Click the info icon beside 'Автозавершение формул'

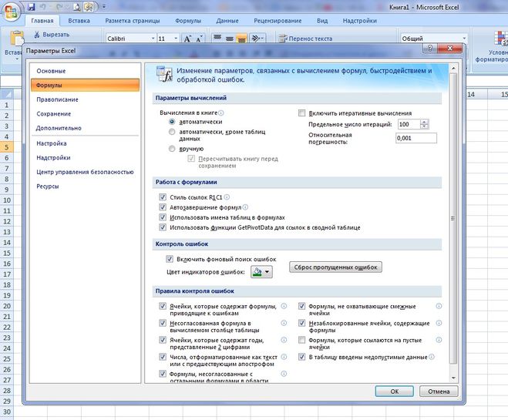tap(246, 207)
